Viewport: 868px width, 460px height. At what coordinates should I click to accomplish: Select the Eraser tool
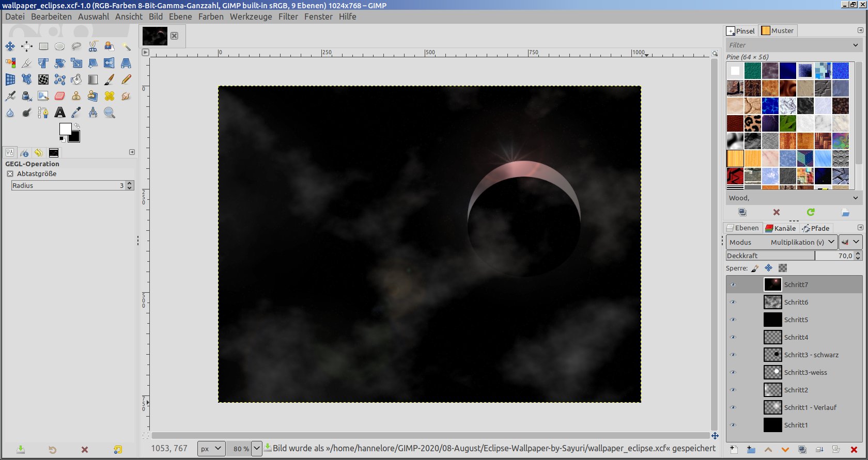click(60, 96)
